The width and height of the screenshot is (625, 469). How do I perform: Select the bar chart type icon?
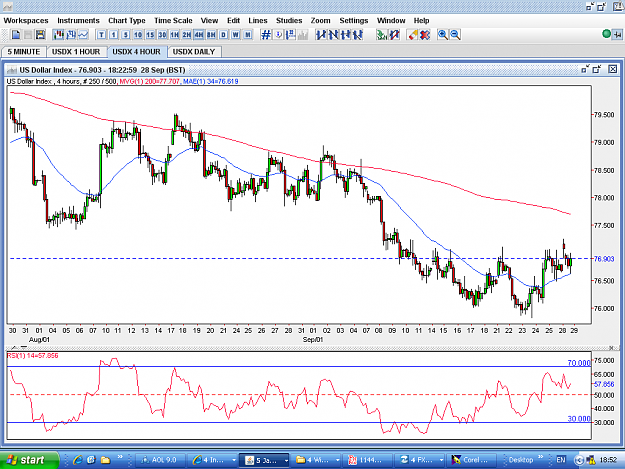(71, 35)
